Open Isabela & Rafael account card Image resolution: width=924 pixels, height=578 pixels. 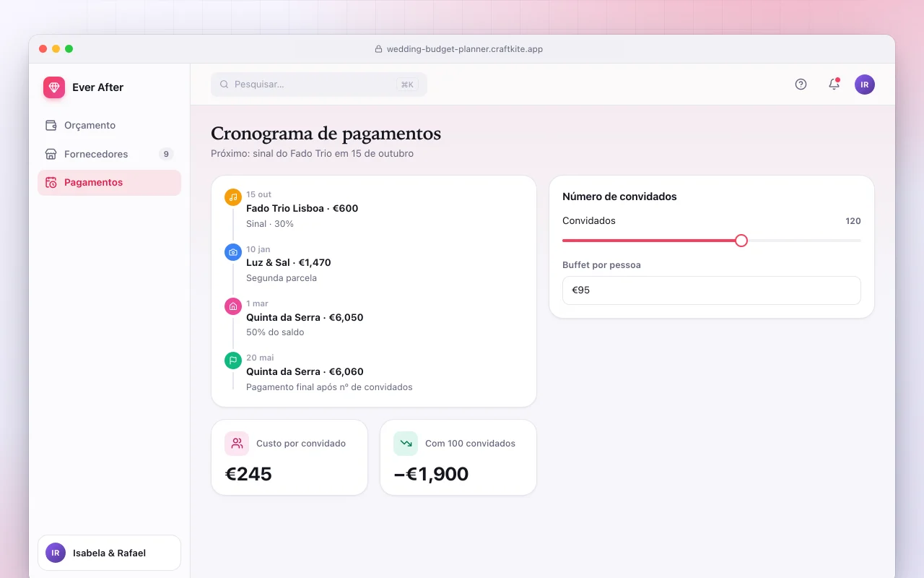coord(109,553)
